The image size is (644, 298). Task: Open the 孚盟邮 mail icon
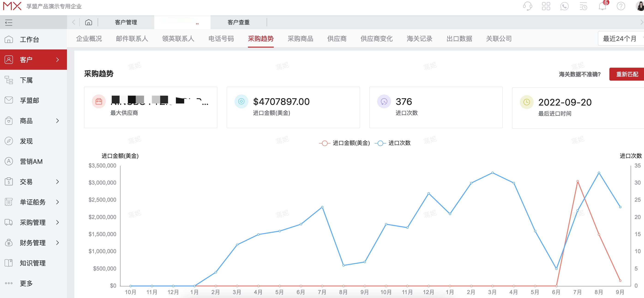[9, 100]
